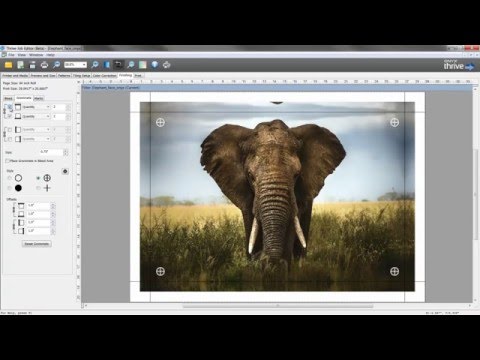Switch to the Color Correction tab

pyautogui.click(x=104, y=76)
